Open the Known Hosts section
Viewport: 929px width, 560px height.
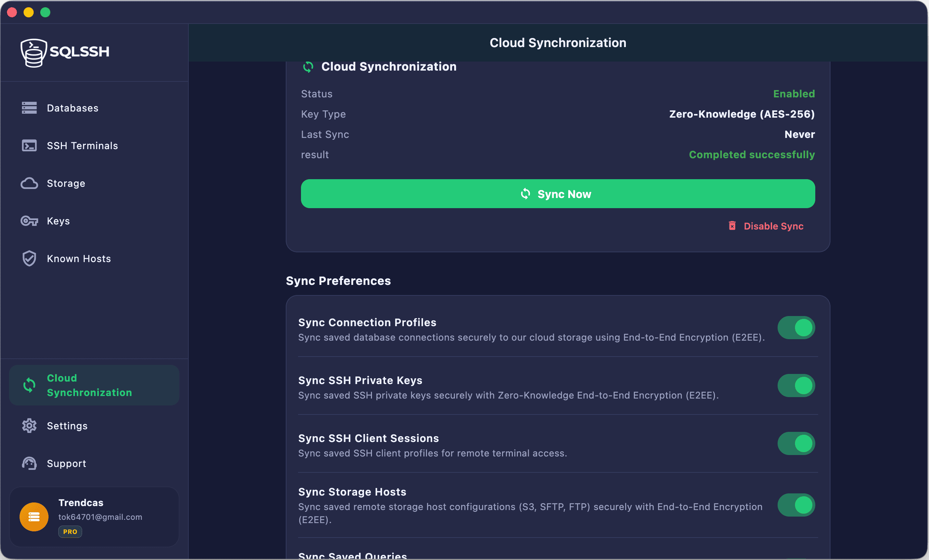pos(94,258)
